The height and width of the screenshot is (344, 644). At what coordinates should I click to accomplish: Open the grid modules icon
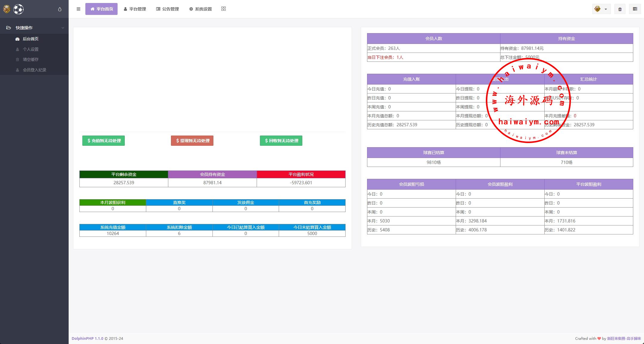pos(224,9)
